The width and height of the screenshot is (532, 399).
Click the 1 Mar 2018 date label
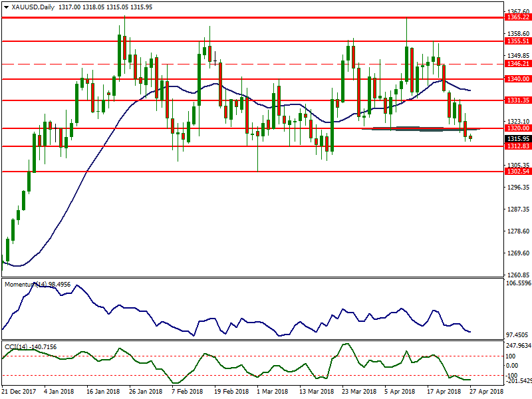[x=271, y=392]
